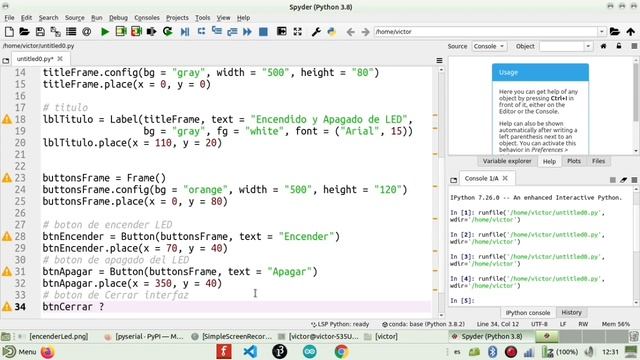Viewport: 640px width, 360px height.
Task: Open the File menu
Action: click(9, 18)
